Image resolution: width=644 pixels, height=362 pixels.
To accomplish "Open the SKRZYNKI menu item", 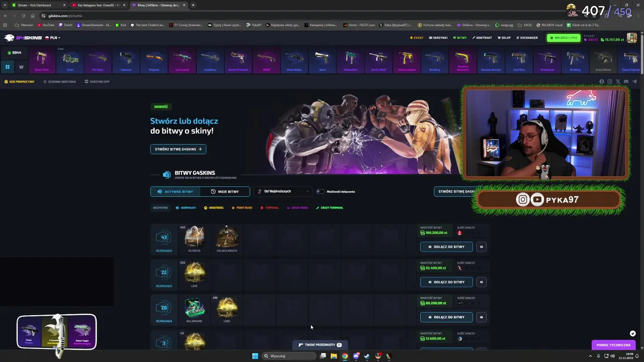I will [x=438, y=38].
